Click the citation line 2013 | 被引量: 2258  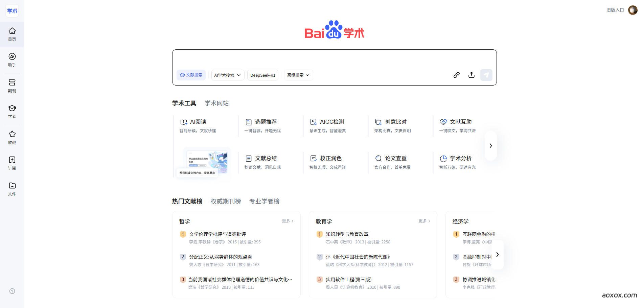[x=372, y=242]
